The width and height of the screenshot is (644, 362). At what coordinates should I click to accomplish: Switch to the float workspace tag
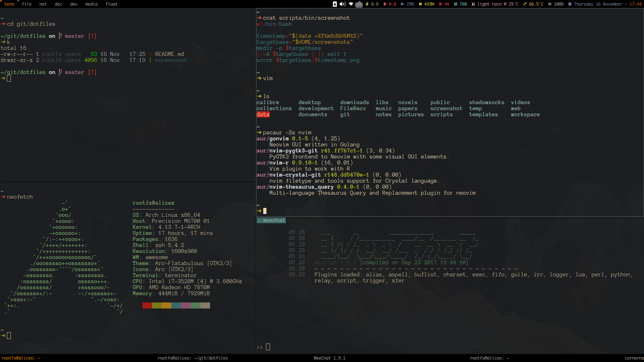point(111,4)
